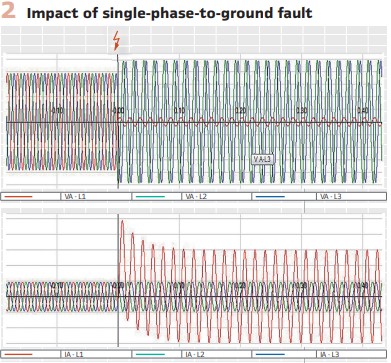Screen dimensions: 391x363
Task: Select the IA - L3 legend label
Action: pos(330,355)
